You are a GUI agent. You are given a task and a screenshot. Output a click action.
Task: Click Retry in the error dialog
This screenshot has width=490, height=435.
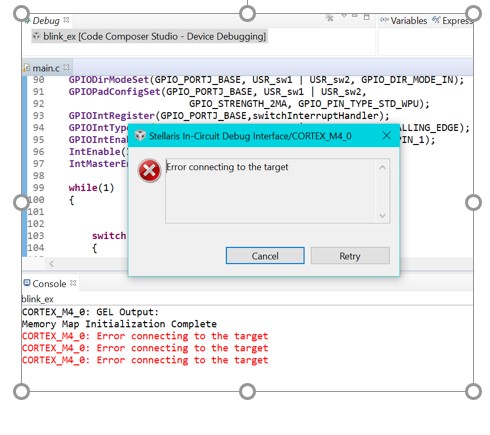350,256
